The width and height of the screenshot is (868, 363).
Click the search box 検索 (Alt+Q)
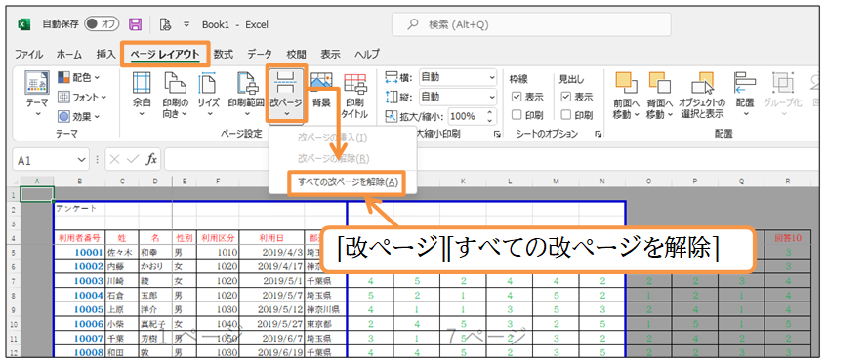[531, 24]
